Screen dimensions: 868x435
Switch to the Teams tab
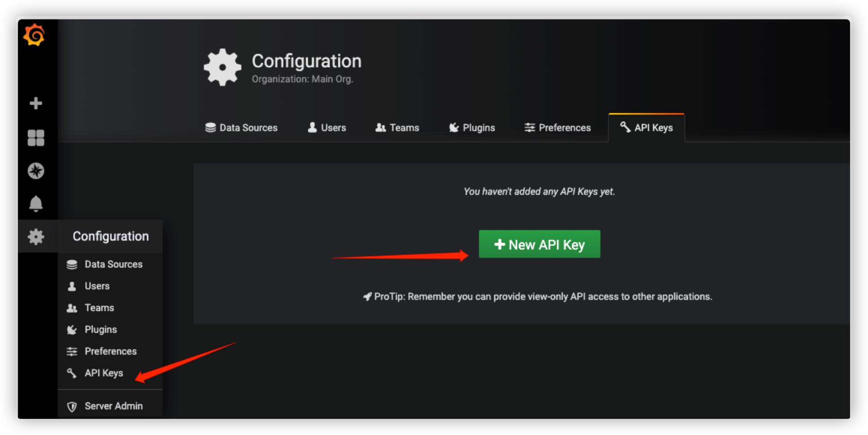point(397,128)
